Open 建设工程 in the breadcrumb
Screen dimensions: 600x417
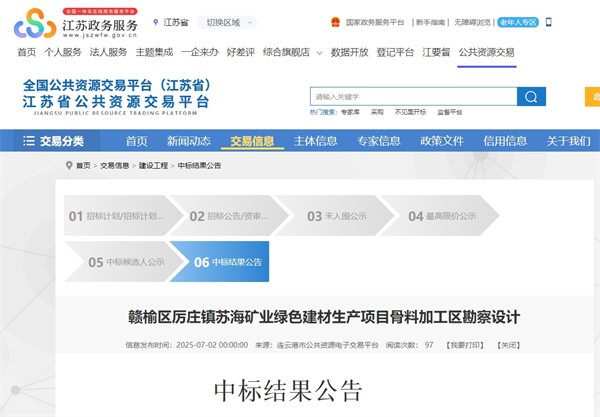152,165
